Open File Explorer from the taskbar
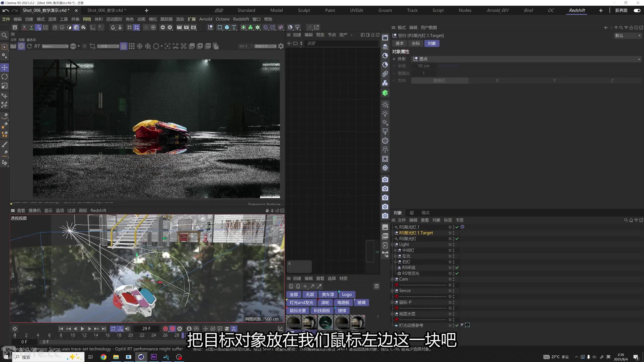 [116, 357]
